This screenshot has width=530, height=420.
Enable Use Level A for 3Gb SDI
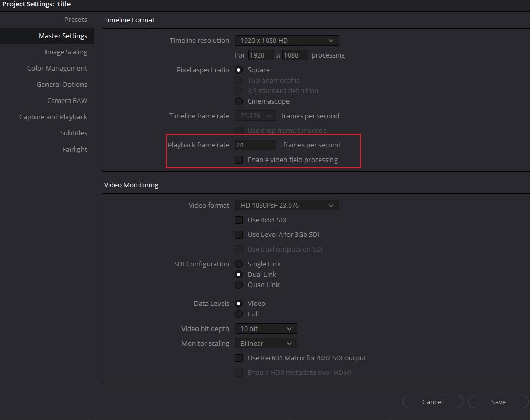point(239,235)
